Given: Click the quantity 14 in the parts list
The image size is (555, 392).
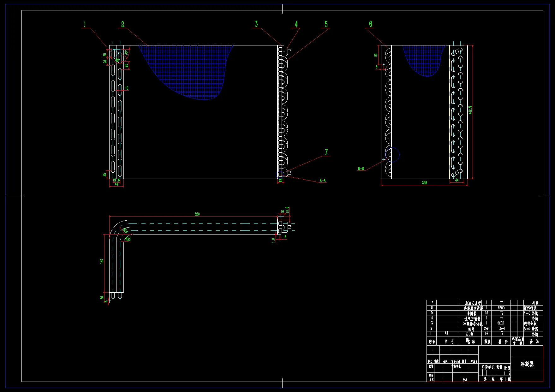Looking at the screenshot, I should [x=486, y=333].
